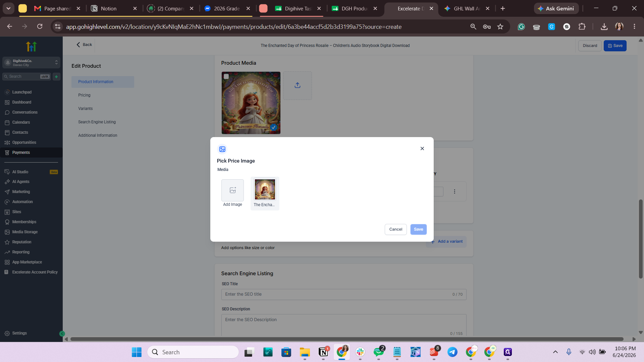Go to Search Engine Listing section
This screenshot has height=362, width=644.
pos(97,122)
